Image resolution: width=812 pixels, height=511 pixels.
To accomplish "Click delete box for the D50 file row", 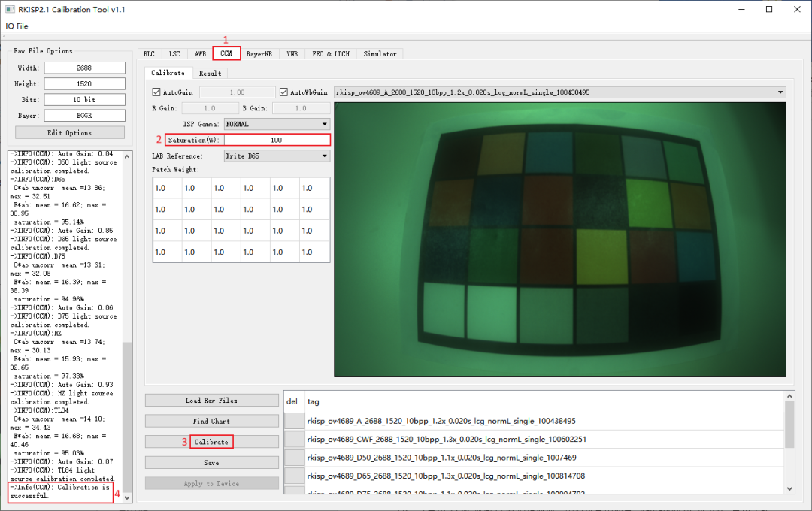I will click(x=295, y=457).
